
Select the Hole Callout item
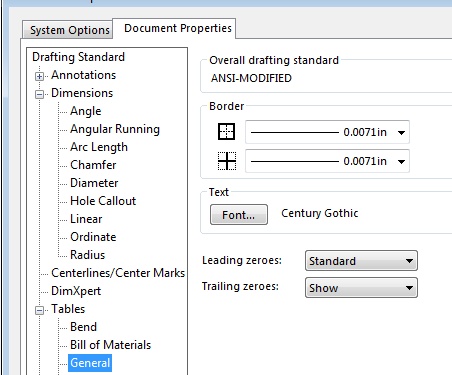pos(103,201)
